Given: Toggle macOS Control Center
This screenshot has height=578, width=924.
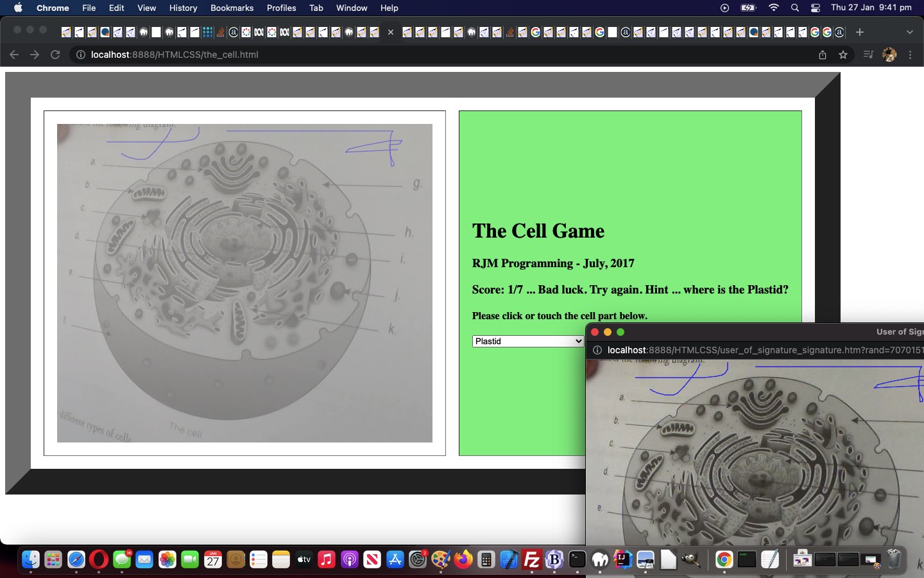Looking at the screenshot, I should click(x=815, y=8).
